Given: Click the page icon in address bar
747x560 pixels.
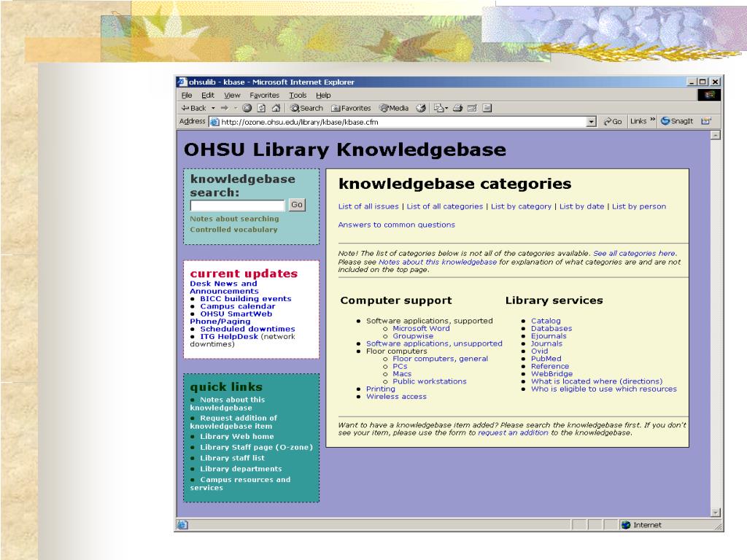Looking at the screenshot, I should pyautogui.click(x=214, y=122).
